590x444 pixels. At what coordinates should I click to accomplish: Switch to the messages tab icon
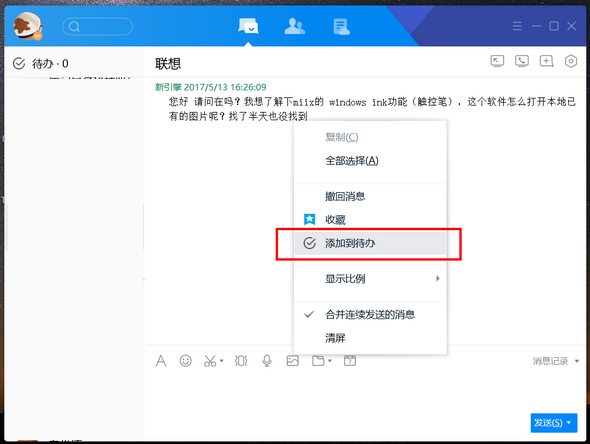(248, 26)
